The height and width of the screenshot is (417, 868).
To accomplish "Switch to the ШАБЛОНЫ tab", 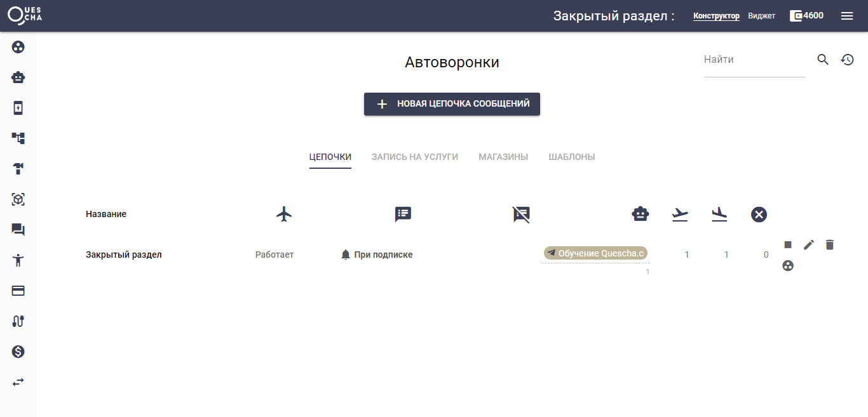I will pos(571,156).
